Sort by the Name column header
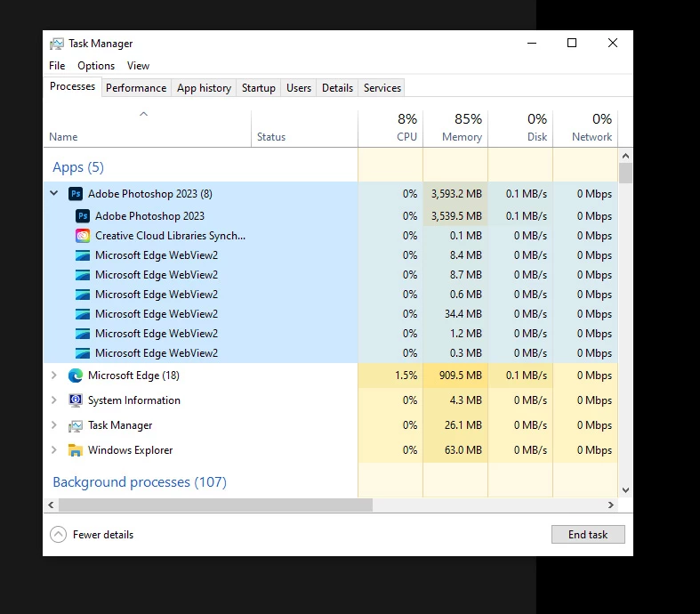 tap(148, 129)
